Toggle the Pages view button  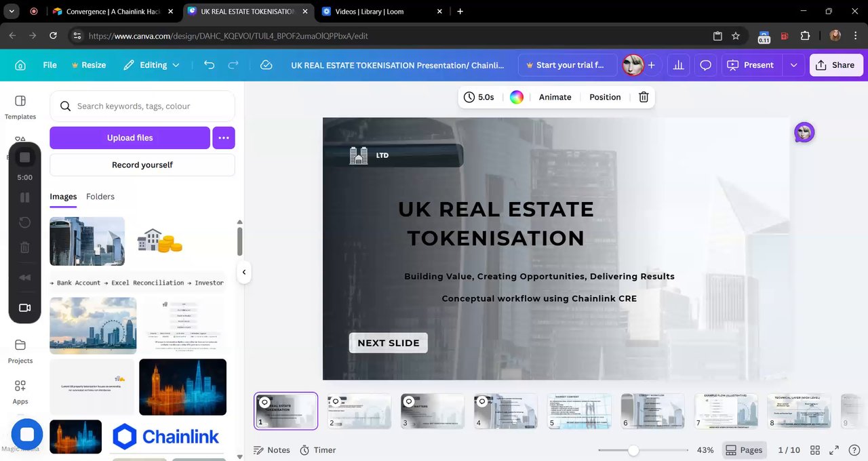click(745, 450)
